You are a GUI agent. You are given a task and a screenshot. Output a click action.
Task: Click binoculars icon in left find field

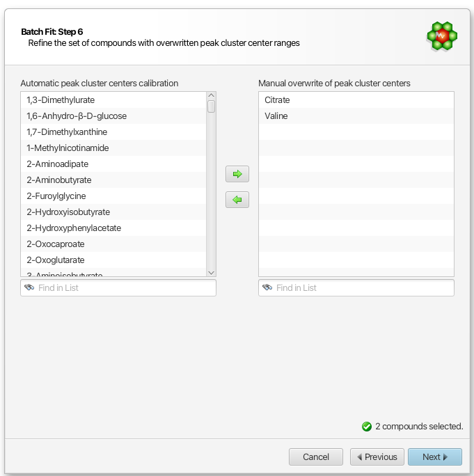tap(29, 287)
